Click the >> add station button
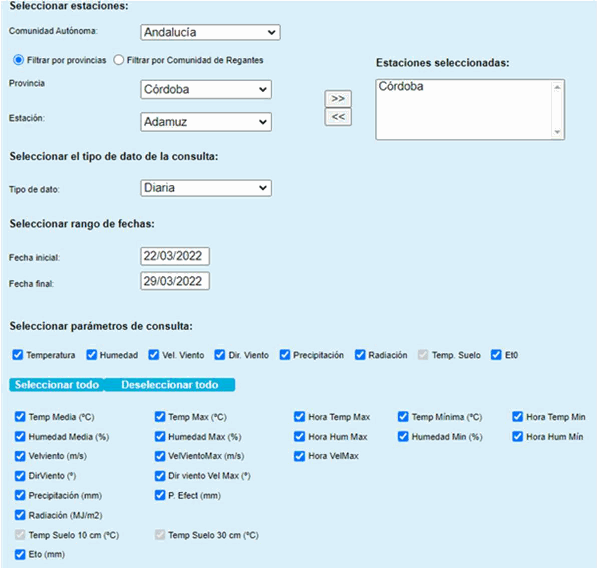The image size is (597, 568). point(338,99)
